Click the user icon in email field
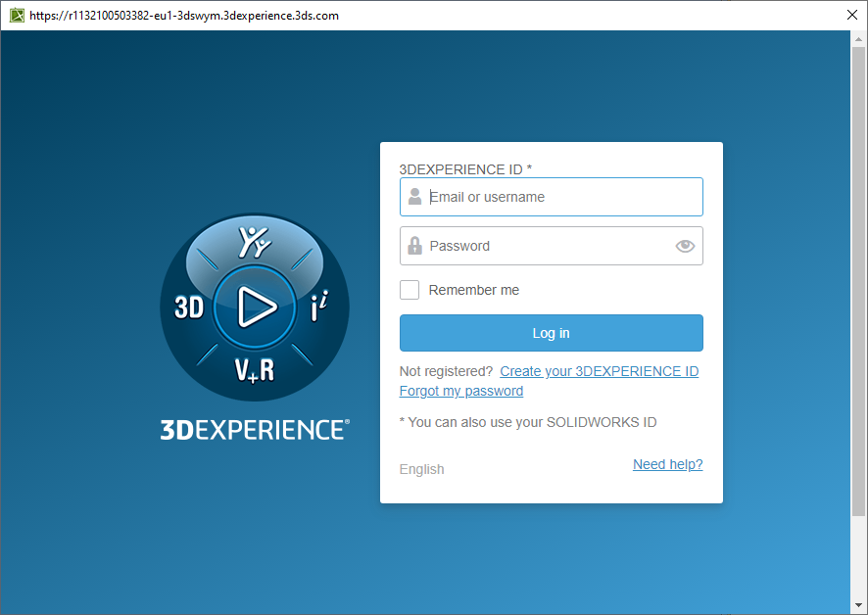Image resolution: width=868 pixels, height=615 pixels. coord(415,197)
